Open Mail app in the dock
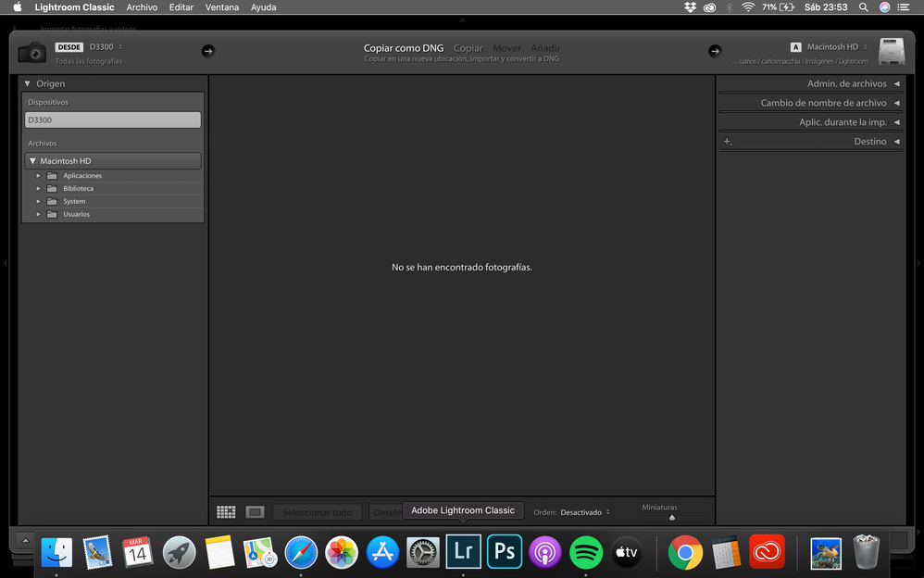 coord(97,553)
